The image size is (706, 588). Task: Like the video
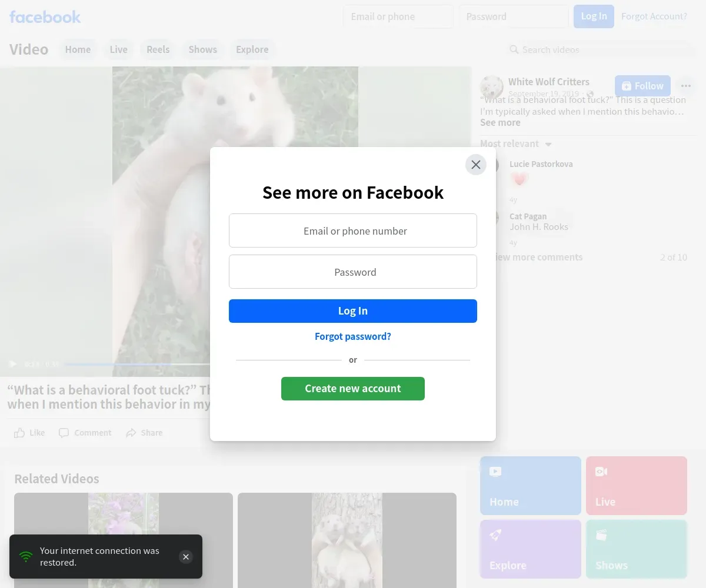click(29, 433)
